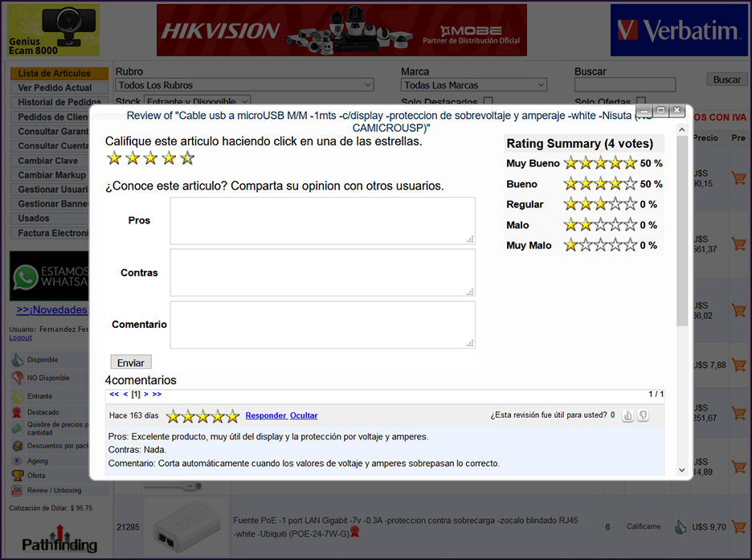Click the Responder link on the review

266,415
